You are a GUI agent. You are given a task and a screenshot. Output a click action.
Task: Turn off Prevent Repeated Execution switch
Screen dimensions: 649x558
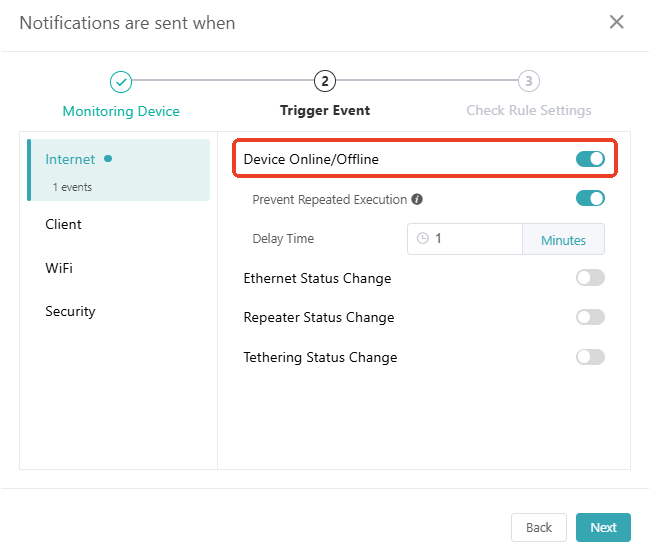[590, 199]
